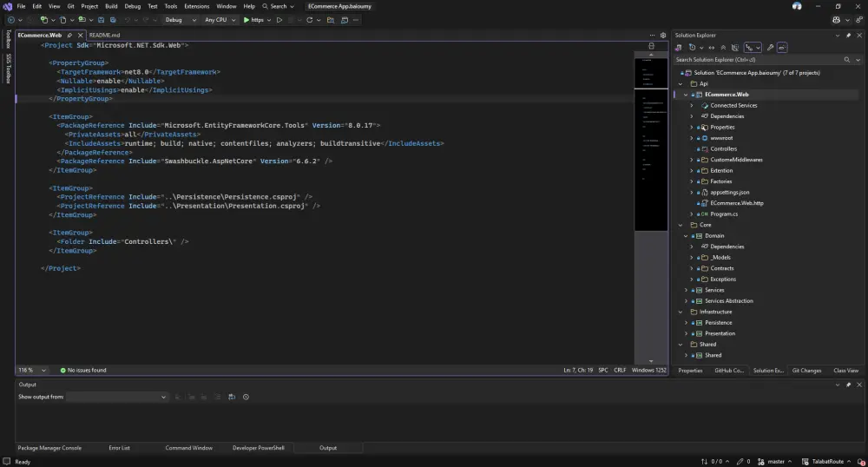Open the Extensions menu
Screen dimensions: 868x467
click(x=196, y=6)
